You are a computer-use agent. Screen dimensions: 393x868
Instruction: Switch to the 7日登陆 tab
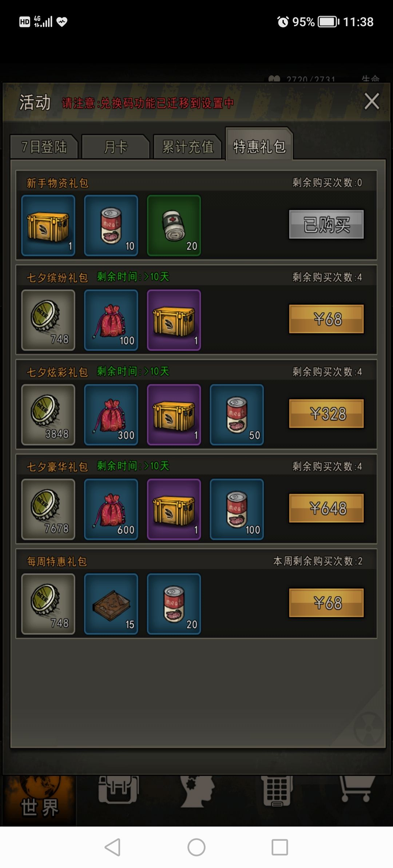tap(44, 147)
